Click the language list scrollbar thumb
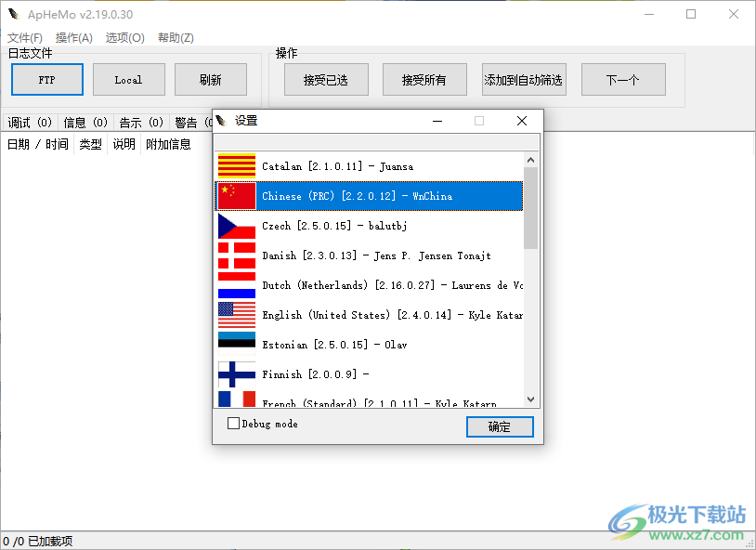This screenshot has width=756, height=550. point(531,208)
